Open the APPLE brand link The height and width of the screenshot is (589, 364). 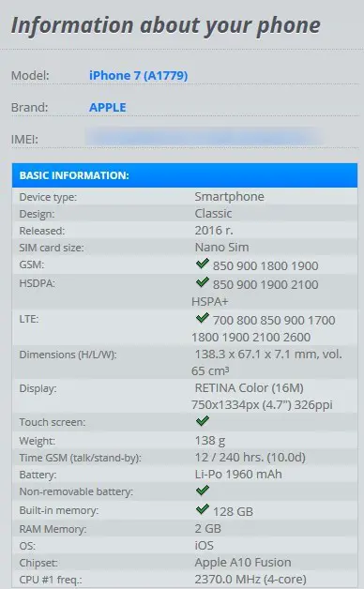(108, 108)
